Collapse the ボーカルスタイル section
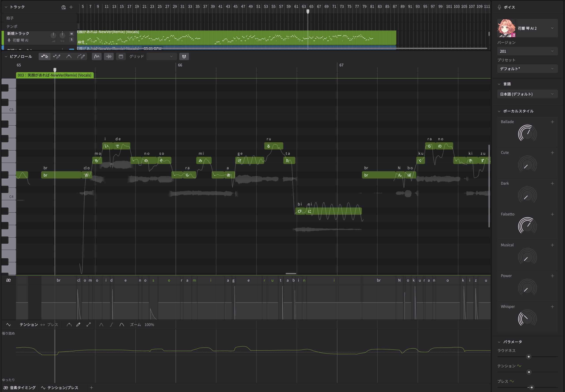The image size is (565, 392). coord(499,111)
